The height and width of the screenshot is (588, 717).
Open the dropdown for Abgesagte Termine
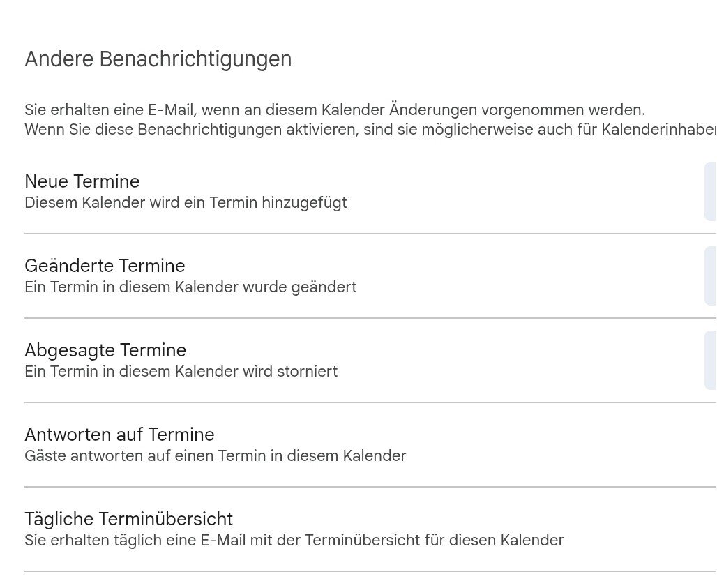click(x=710, y=361)
